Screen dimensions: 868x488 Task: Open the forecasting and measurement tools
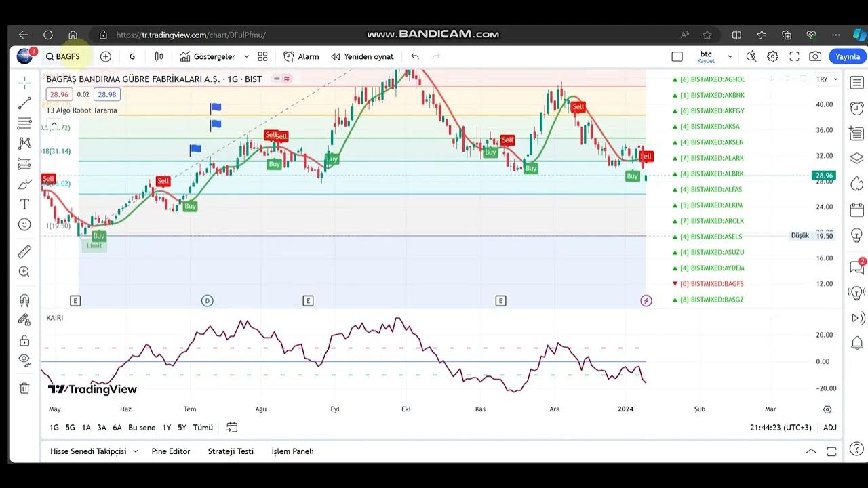24,163
